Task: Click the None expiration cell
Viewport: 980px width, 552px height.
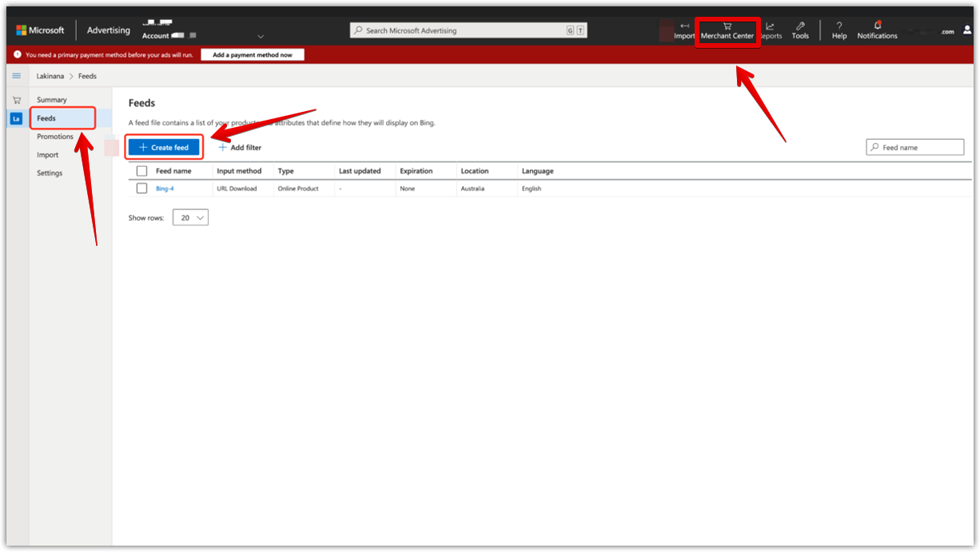Action: [x=408, y=189]
